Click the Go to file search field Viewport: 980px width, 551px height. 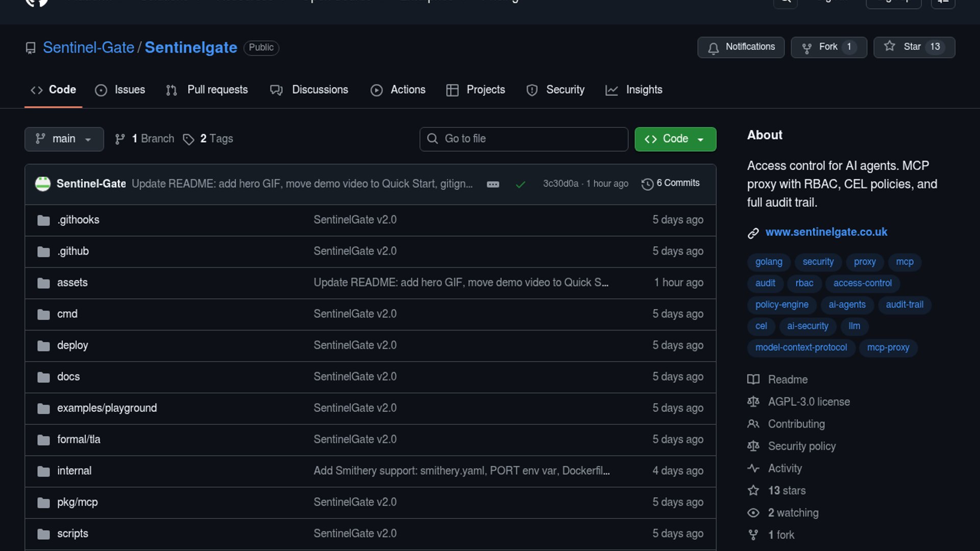(524, 139)
